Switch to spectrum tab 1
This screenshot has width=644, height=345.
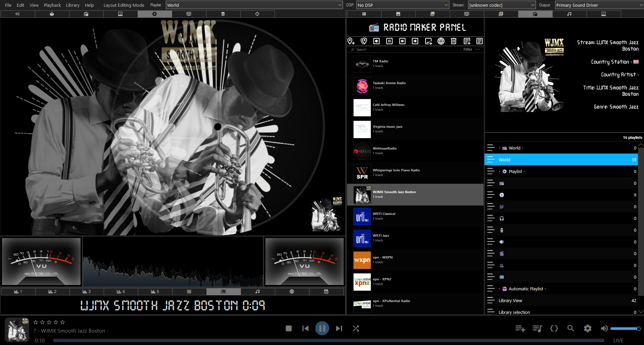coord(18,292)
